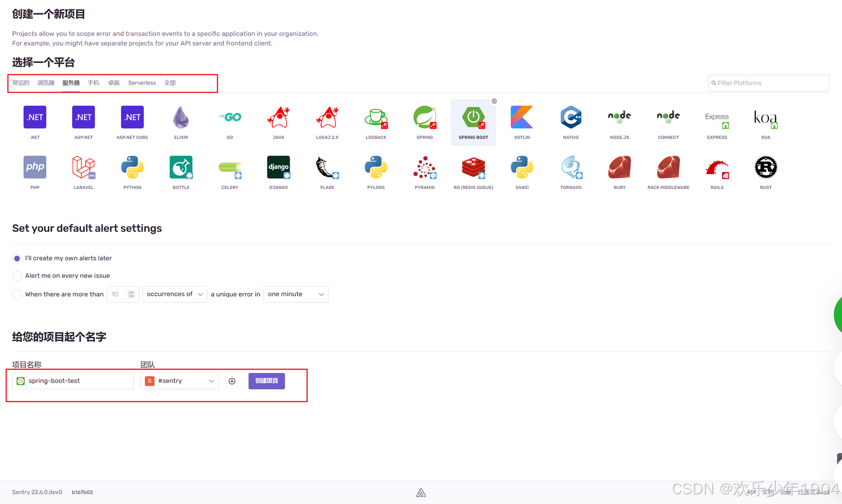Select the Rust platform icon
Image resolution: width=842 pixels, height=504 pixels.
765,168
